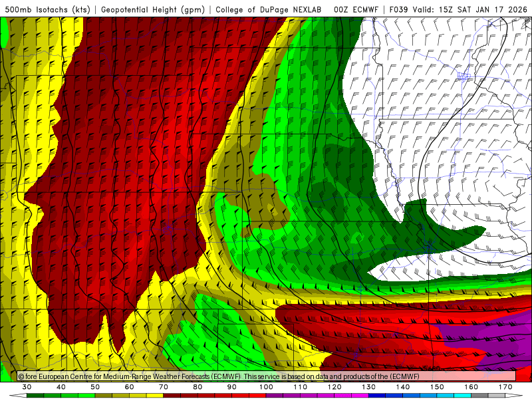Click the '500mb Isotachs (kts)' title text
The height and width of the screenshot is (399, 532).
(x=47, y=10)
